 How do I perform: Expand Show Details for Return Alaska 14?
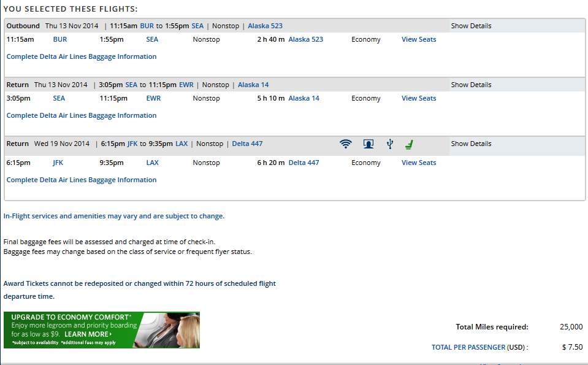click(x=471, y=85)
